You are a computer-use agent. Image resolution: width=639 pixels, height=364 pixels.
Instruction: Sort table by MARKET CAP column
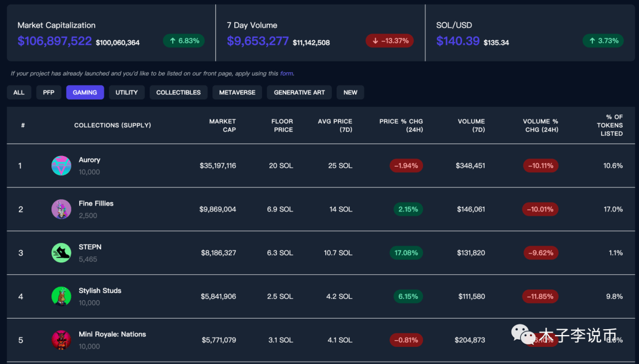(x=222, y=125)
